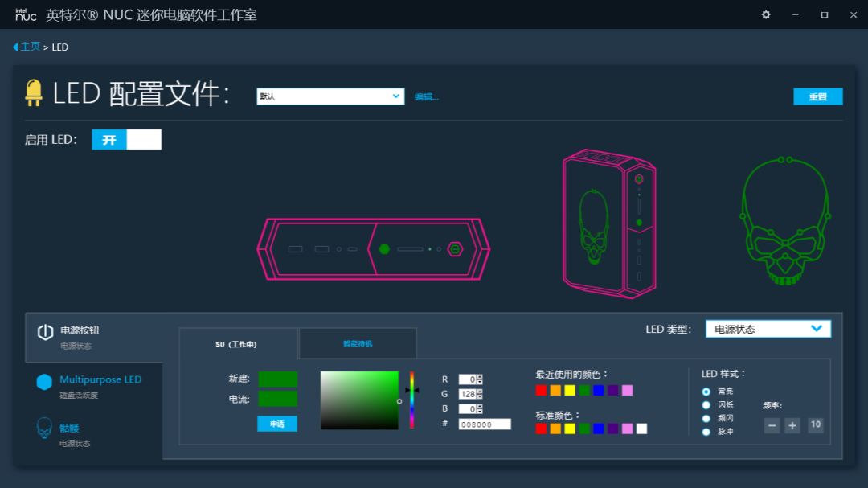Click the pink power button on front view
Viewport: 868px width, 488px height.
click(x=455, y=249)
